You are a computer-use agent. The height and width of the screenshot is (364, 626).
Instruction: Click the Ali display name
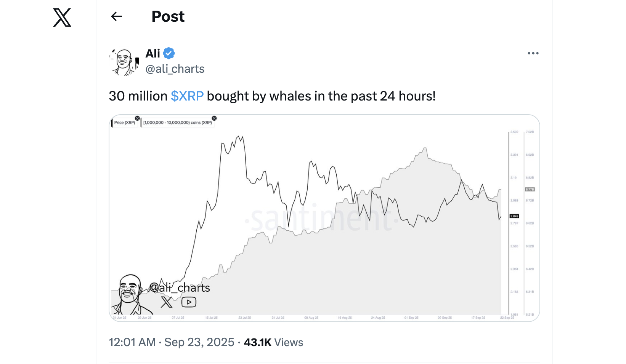tap(153, 53)
